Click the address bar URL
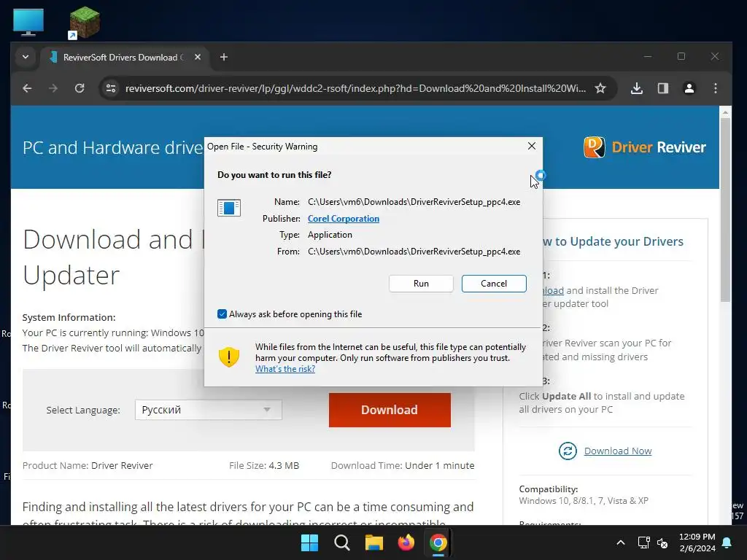 [x=355, y=88]
